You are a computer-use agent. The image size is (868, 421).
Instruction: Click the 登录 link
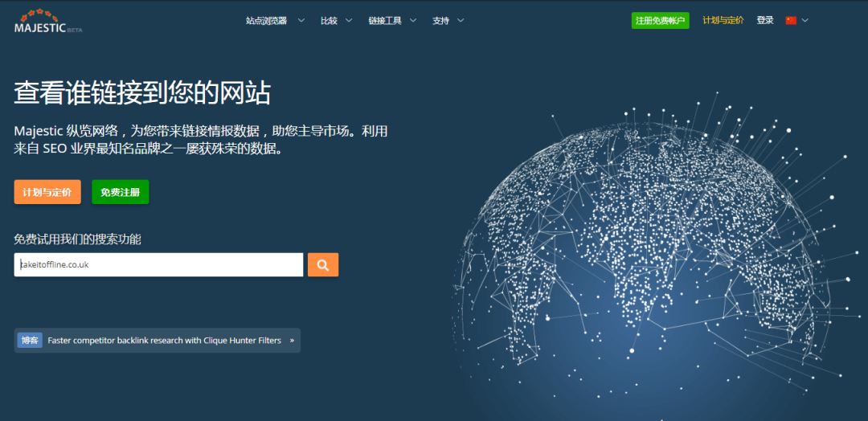[764, 21]
